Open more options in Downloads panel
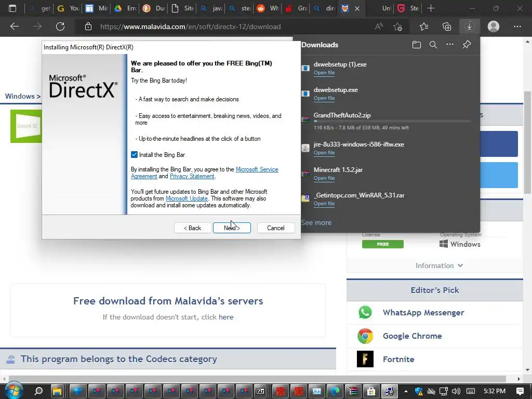 pos(450,45)
